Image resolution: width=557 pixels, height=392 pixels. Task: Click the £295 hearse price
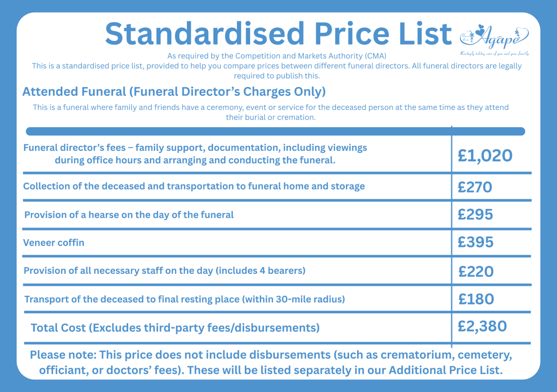(x=476, y=215)
